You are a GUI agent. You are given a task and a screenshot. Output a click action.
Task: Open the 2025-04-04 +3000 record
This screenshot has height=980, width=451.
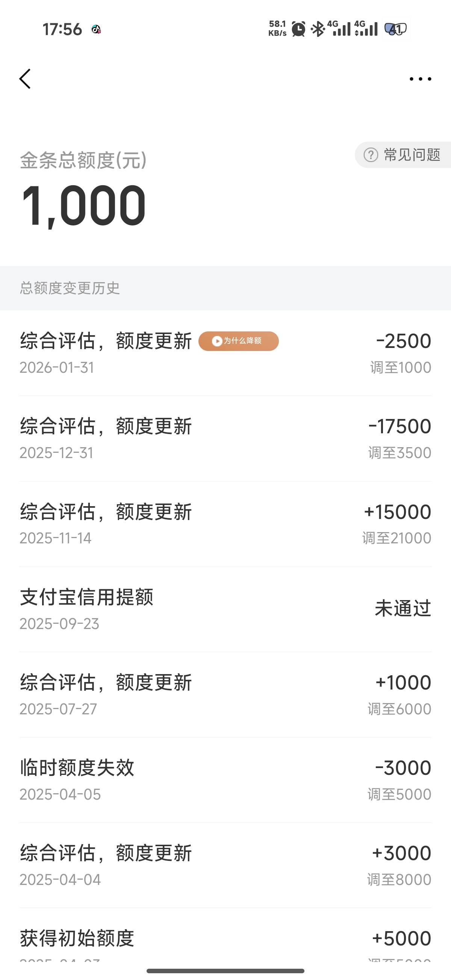225,865
